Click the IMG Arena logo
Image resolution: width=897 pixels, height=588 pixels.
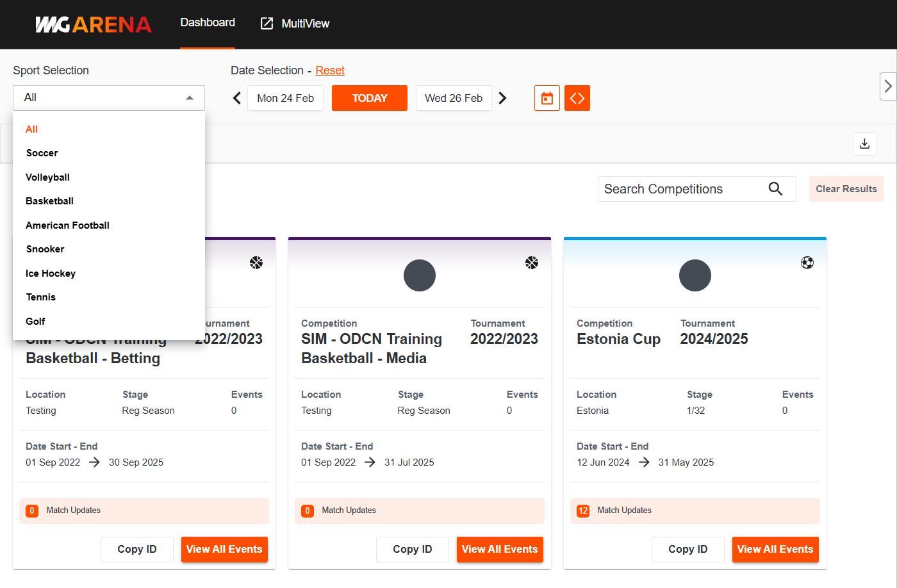coord(94,24)
